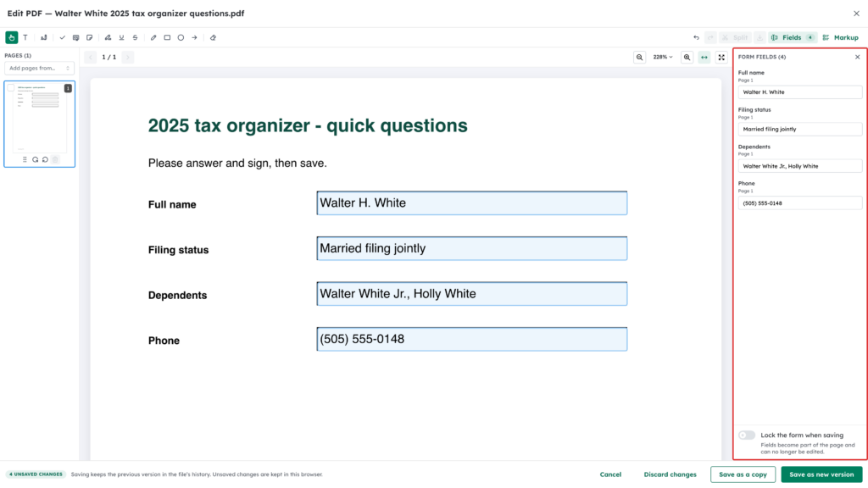Image resolution: width=868 pixels, height=488 pixels.
Task: Select the arrow drawing tool
Action: coord(194,37)
